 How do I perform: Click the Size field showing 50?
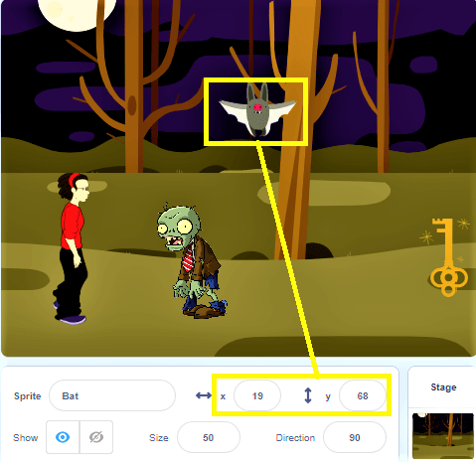[209, 437]
